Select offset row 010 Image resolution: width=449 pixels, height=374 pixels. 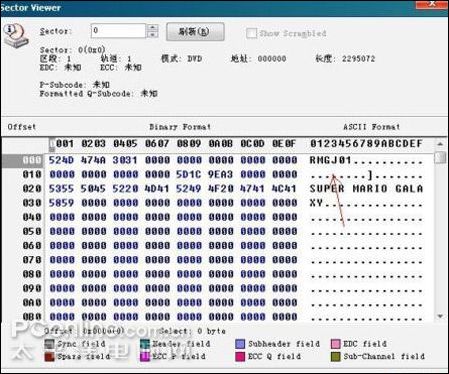32,174
